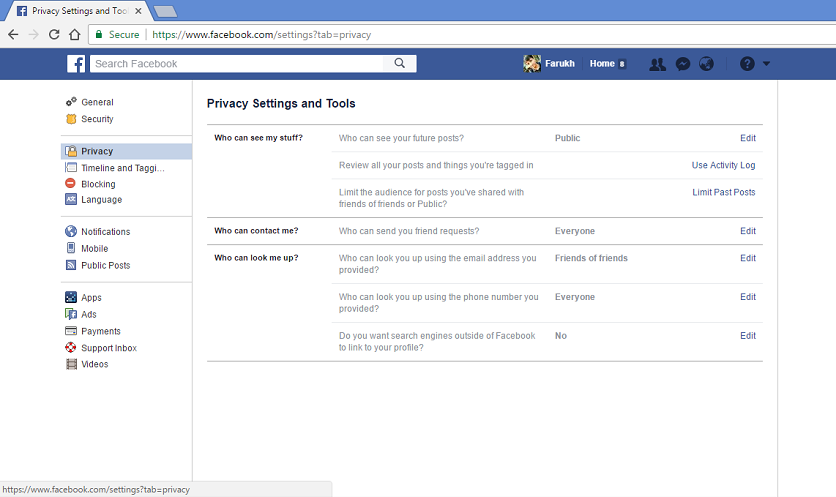The width and height of the screenshot is (836, 497).
Task: Open Timeline and Tagging settings
Action: [x=123, y=168]
